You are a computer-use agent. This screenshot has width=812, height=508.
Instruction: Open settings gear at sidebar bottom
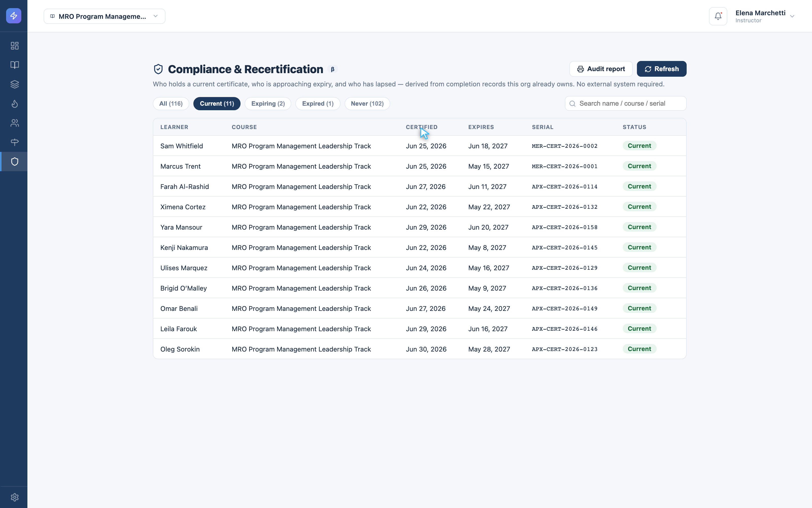tap(14, 497)
